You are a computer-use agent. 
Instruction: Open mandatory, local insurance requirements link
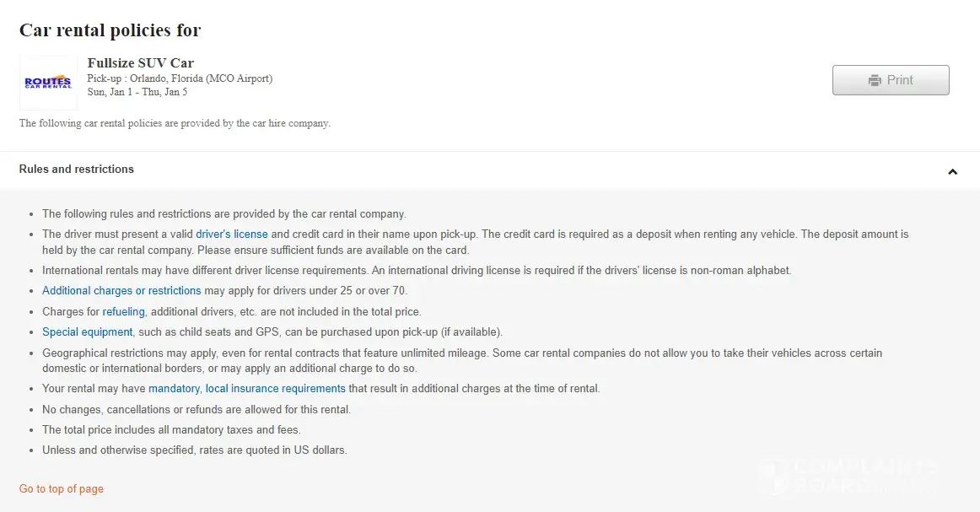point(247,389)
